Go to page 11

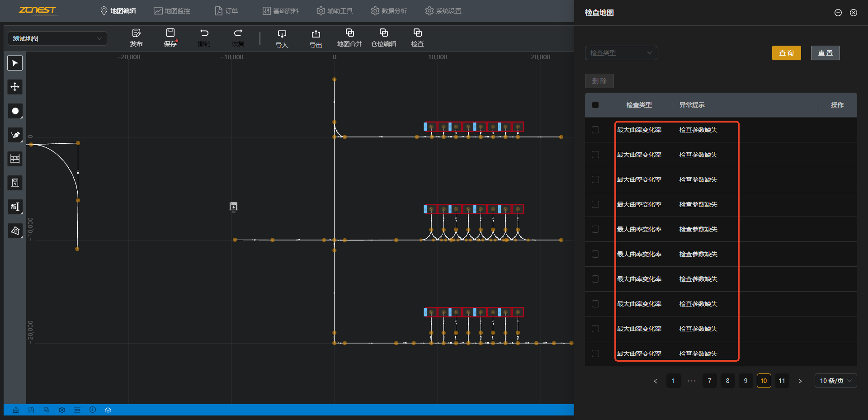click(x=782, y=381)
